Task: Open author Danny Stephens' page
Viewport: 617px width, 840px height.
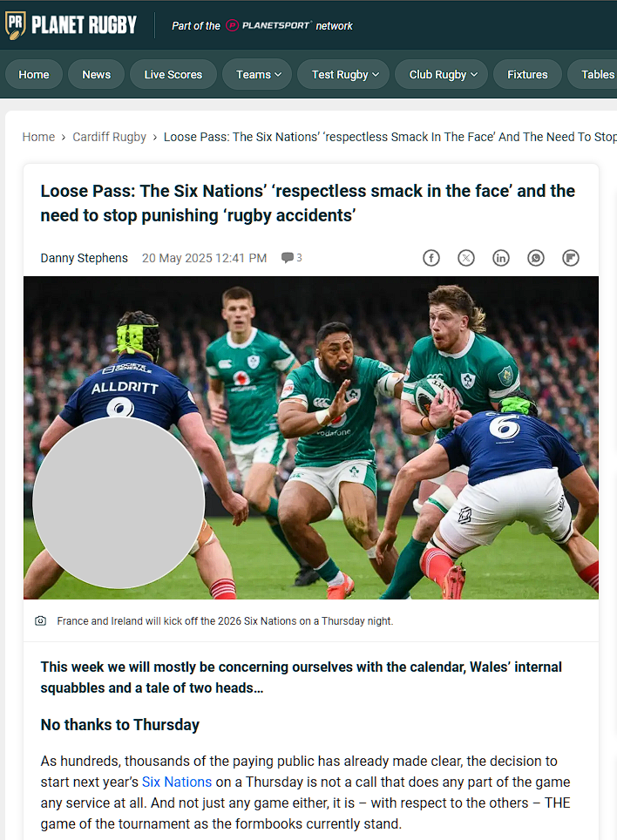Action: point(84,258)
